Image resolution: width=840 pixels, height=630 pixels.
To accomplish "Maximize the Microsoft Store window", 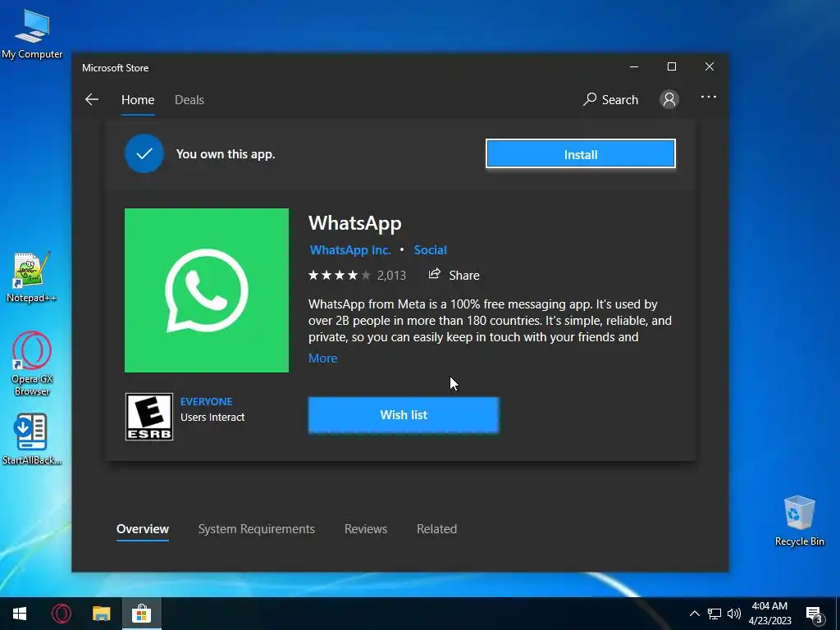I will pos(672,66).
